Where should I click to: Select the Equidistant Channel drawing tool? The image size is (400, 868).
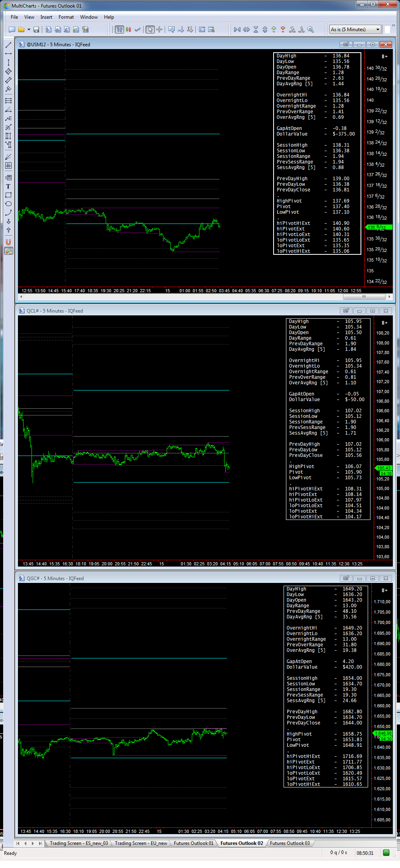[x=8, y=80]
